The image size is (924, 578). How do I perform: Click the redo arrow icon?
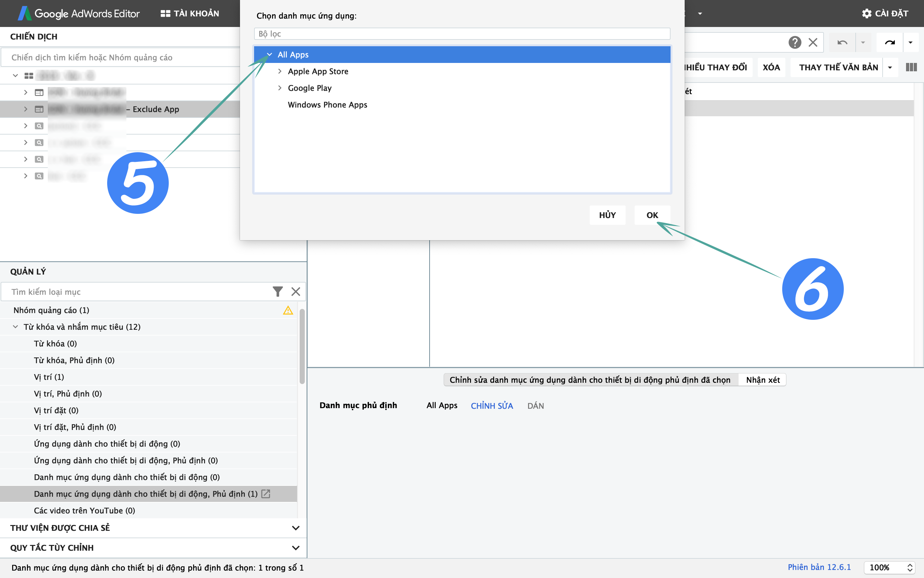890,42
